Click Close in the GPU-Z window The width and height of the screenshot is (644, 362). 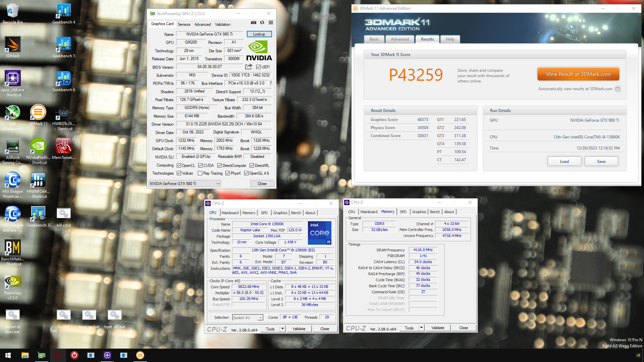pos(262,184)
